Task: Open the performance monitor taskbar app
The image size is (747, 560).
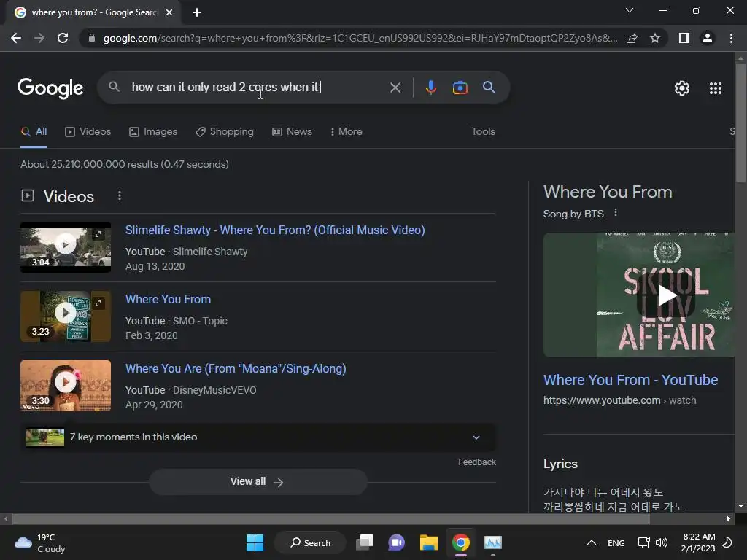Action: click(x=493, y=542)
